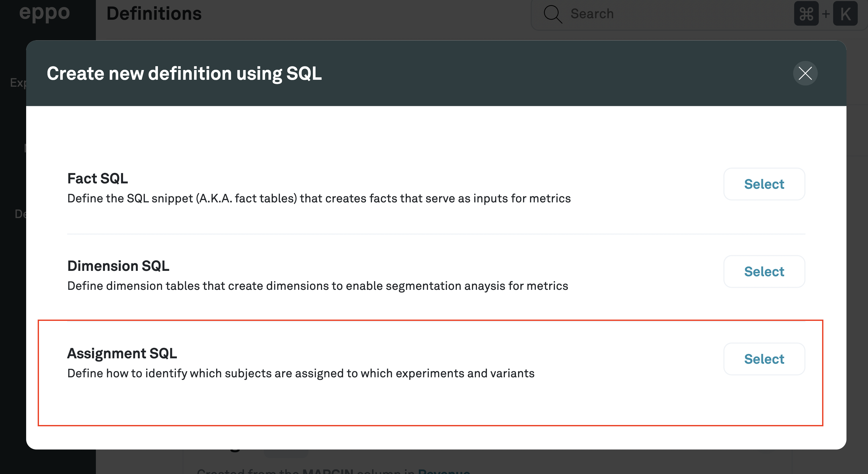Screen dimensions: 868x474
Task: Click the 'Assignment SQL' heading text
Action: pos(122,353)
